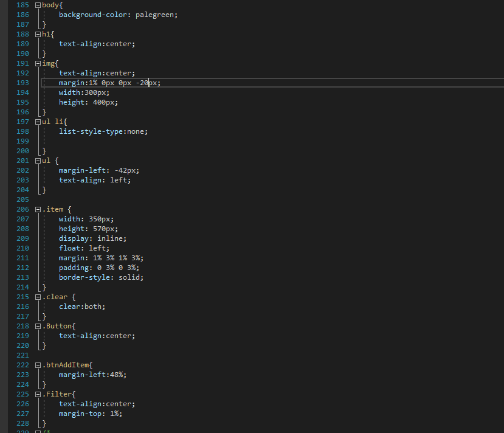Click the 'body' selector text
Image resolution: width=504 pixels, height=433 pixels.
point(50,5)
